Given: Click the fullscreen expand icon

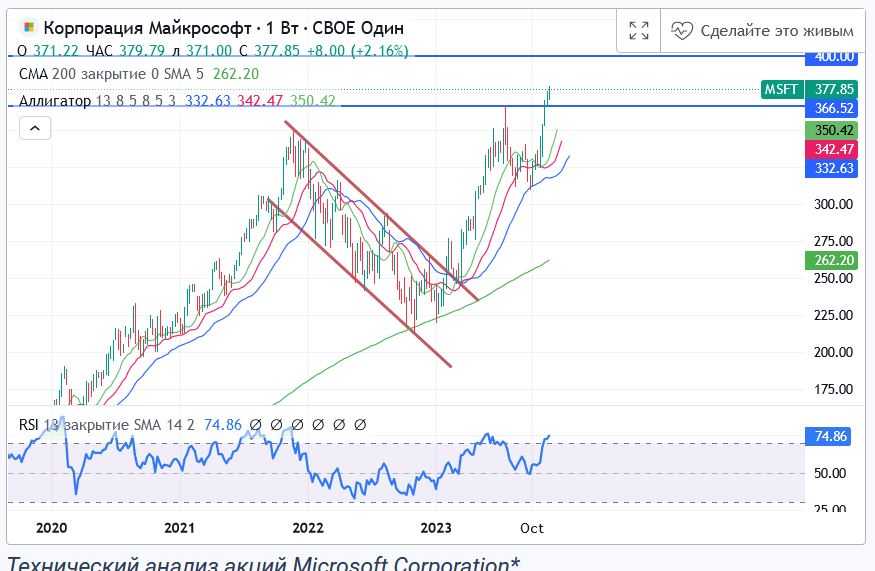Looking at the screenshot, I should 638,31.
